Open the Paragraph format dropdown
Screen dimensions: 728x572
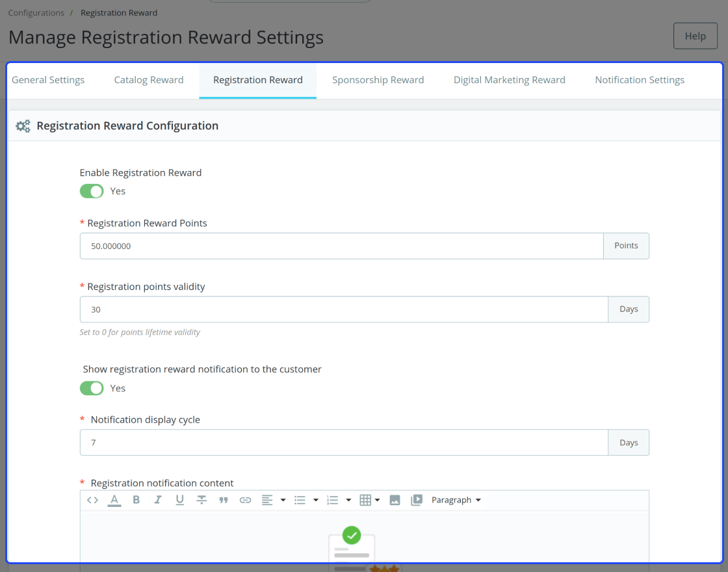point(456,500)
